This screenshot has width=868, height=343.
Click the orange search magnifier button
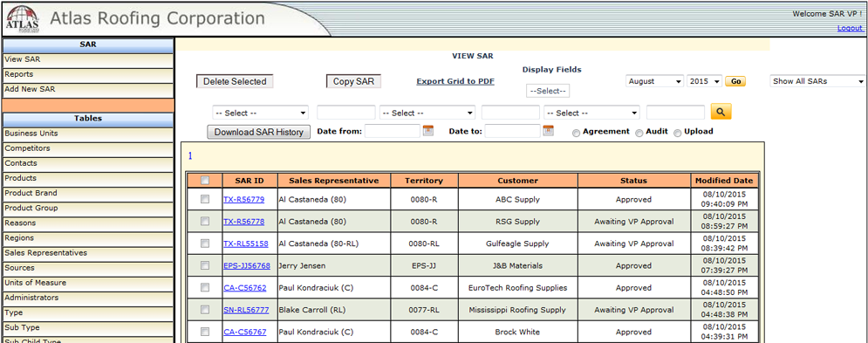[x=721, y=112]
